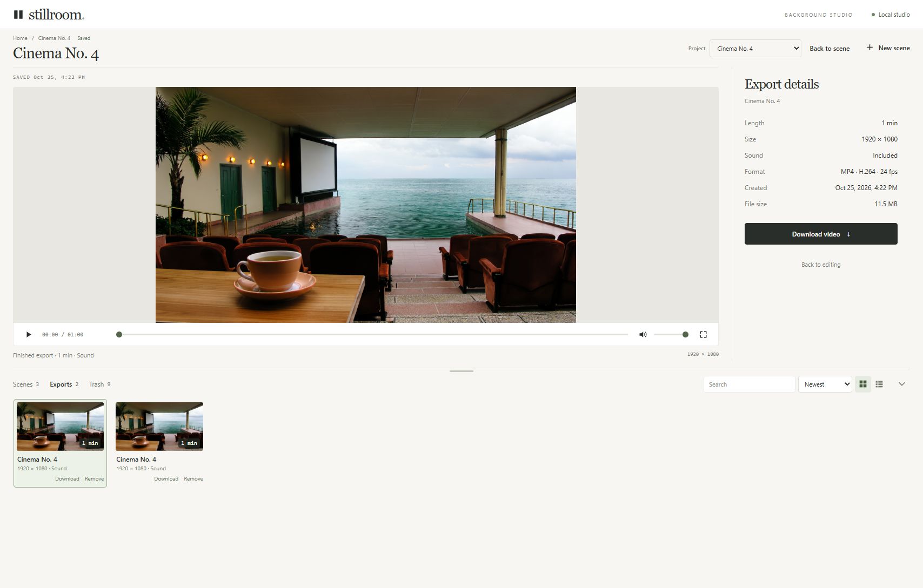
Task: Switch to list view layout
Action: 879,384
